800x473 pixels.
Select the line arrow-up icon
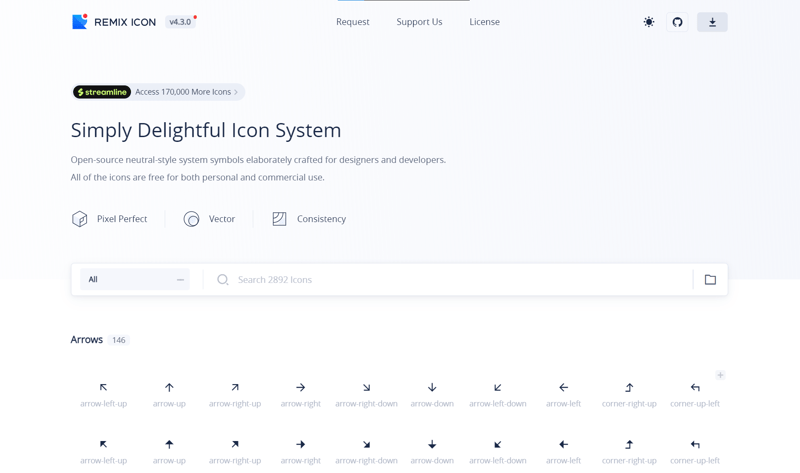(169, 388)
